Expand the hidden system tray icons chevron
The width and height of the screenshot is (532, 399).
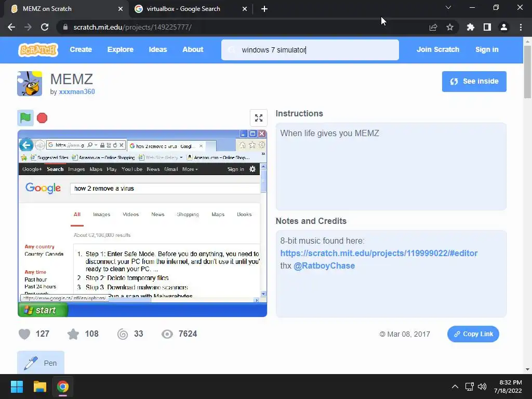pos(455,387)
